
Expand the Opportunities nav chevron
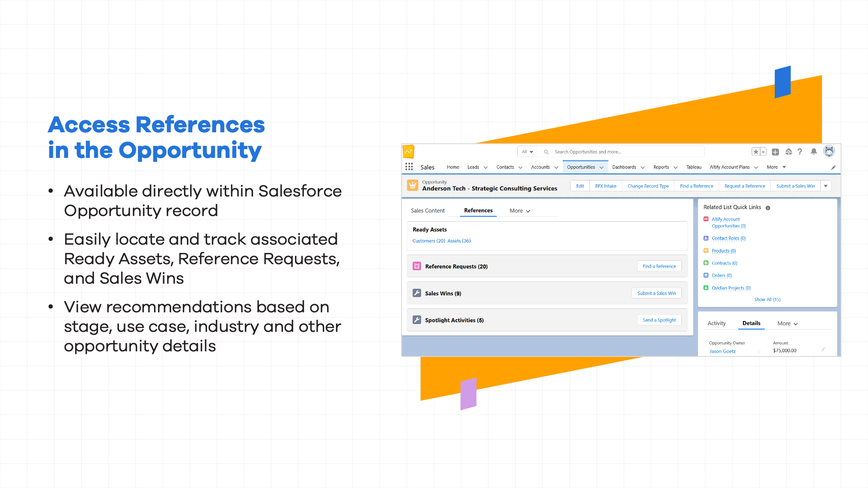click(x=602, y=167)
